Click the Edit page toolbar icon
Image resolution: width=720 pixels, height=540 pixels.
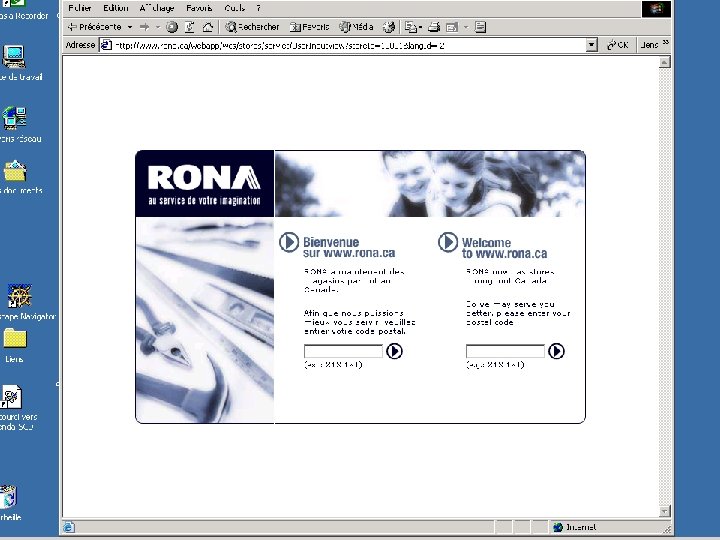452,27
